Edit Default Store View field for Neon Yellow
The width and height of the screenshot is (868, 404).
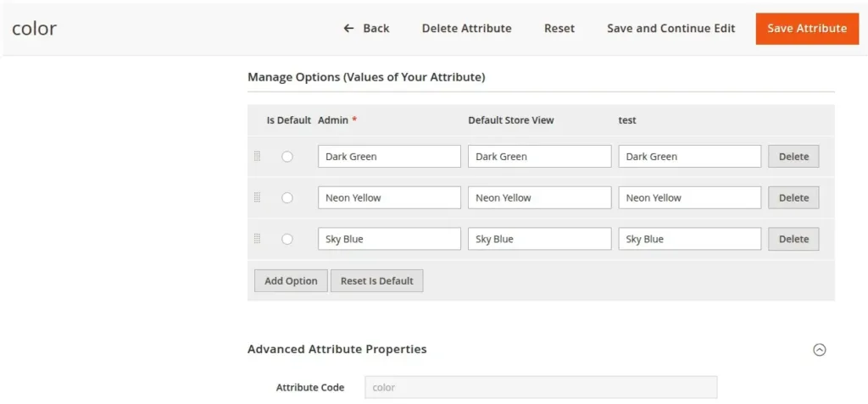pyautogui.click(x=540, y=197)
